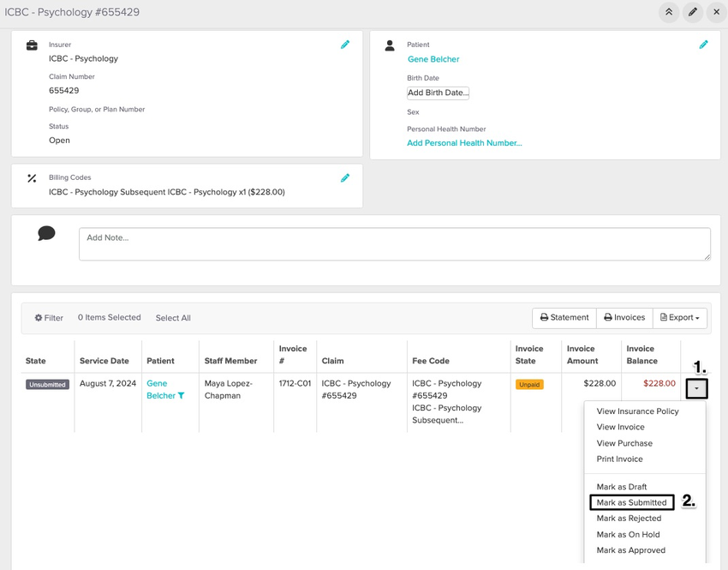Click the Staff Member column header

click(230, 361)
